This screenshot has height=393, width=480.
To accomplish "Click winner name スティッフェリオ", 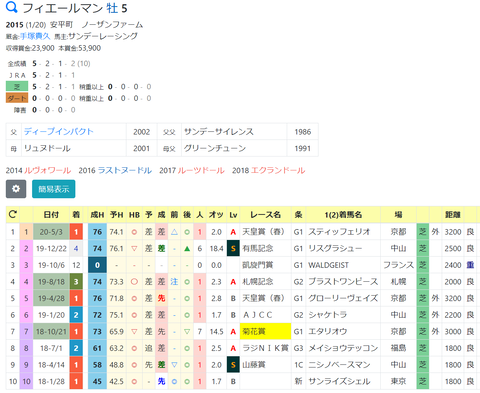I will pos(339,232).
